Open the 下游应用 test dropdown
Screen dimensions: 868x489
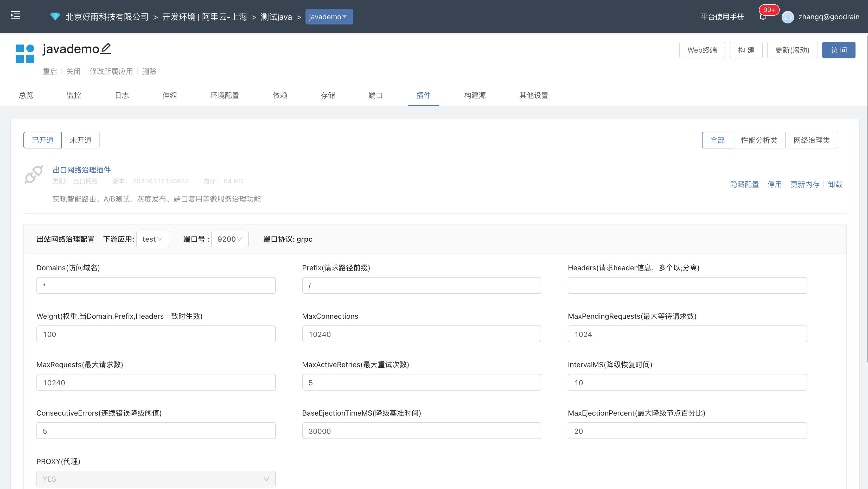[x=152, y=239]
